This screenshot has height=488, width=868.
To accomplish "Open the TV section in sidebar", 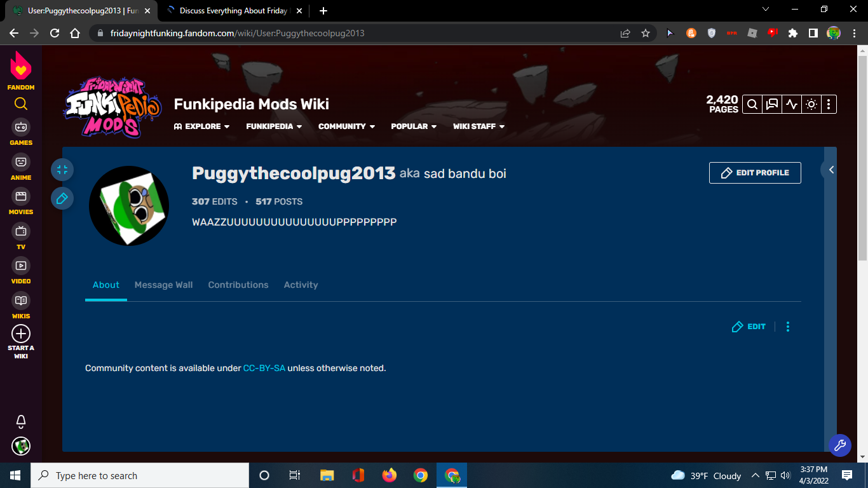I will tap(21, 236).
